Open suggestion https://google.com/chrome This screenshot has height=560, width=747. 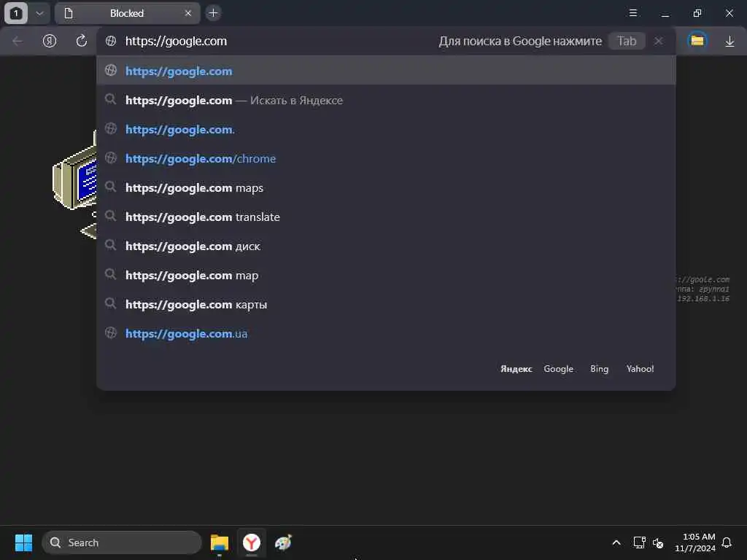coord(386,158)
